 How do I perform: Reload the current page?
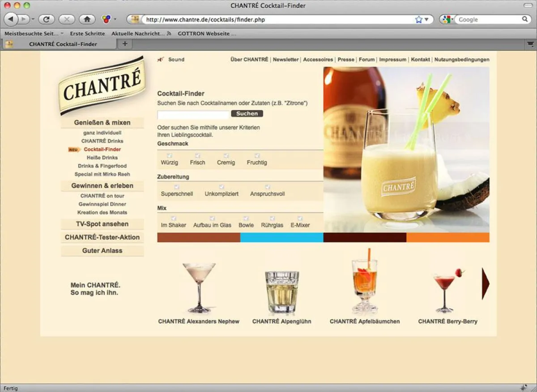[47, 19]
